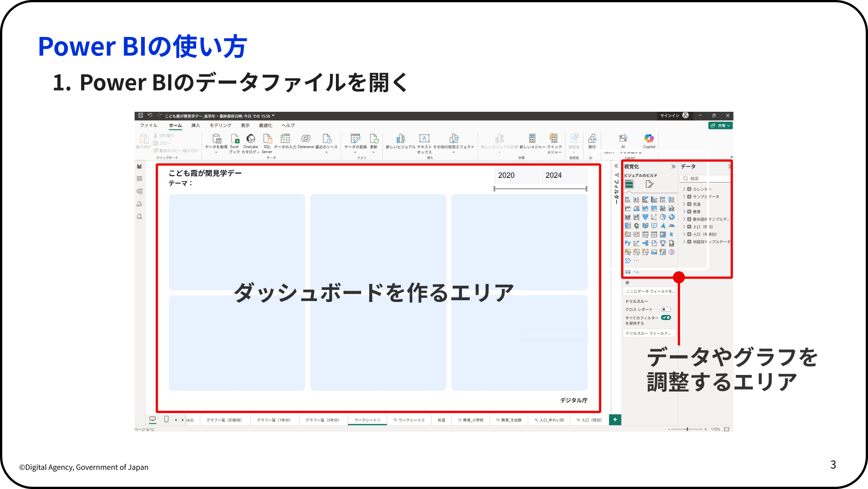This screenshot has width=868, height=489.
Task: Expand the カレンダー table
Action: point(684,189)
